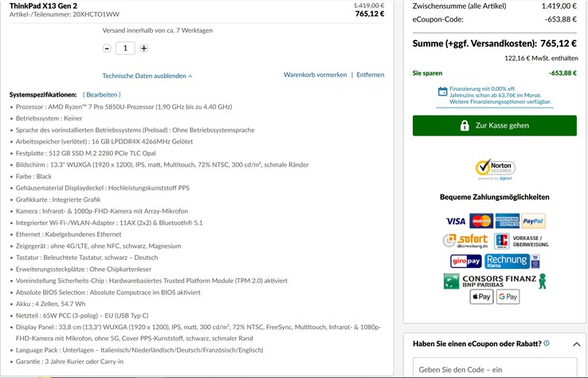Click 'Entfernen' to remove the item
Image resolution: width=588 pixels, height=378 pixels.
[x=370, y=75]
